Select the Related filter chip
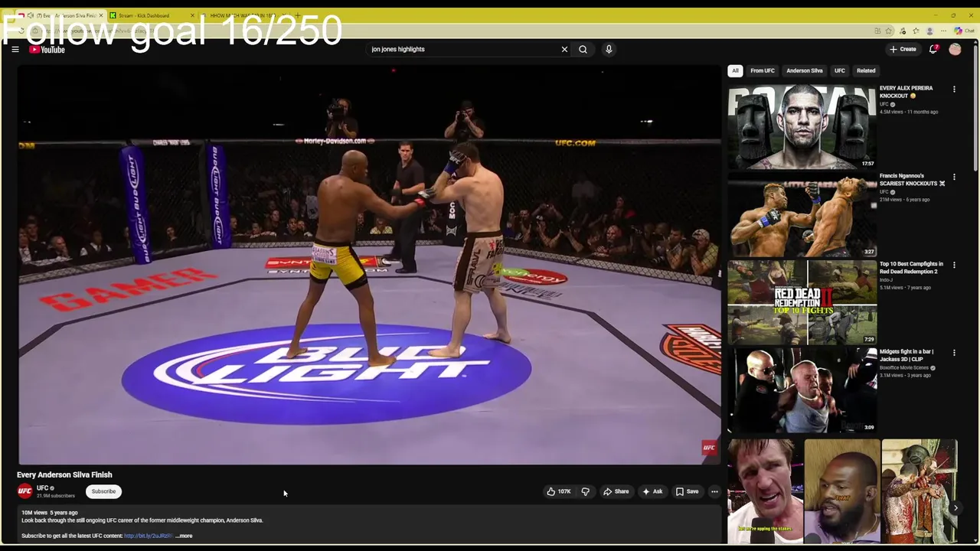 click(x=866, y=70)
